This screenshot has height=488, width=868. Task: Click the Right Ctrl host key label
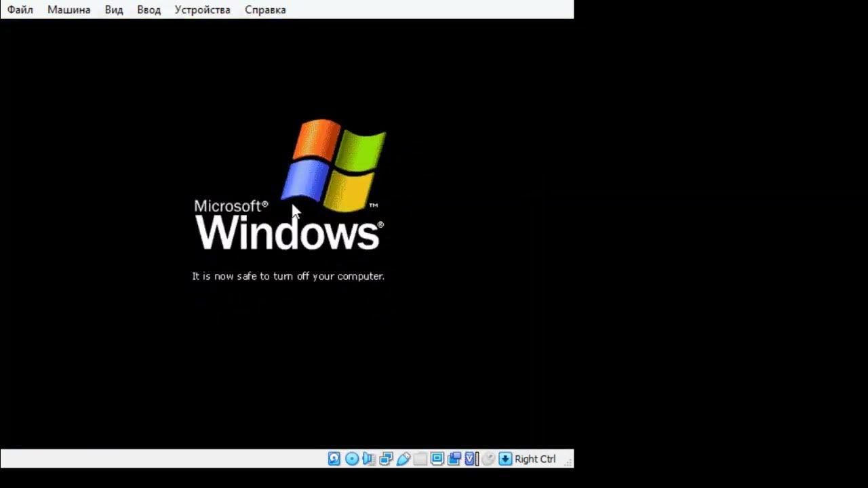coord(535,459)
